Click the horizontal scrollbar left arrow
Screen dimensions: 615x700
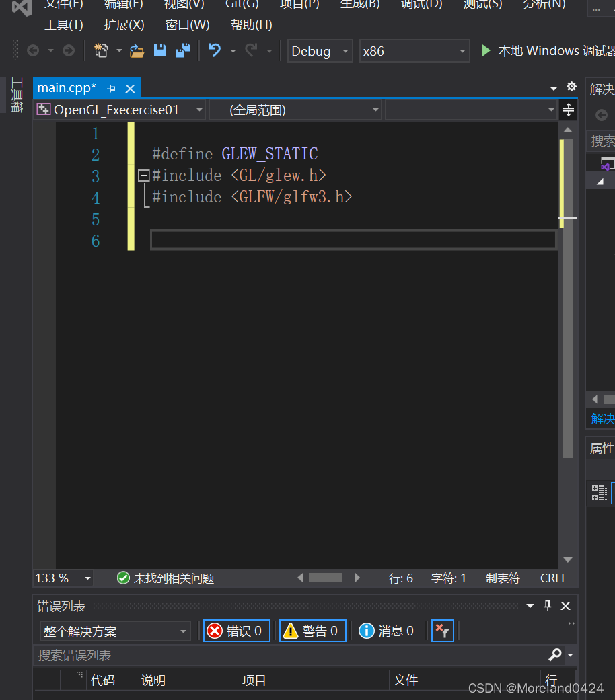(301, 578)
